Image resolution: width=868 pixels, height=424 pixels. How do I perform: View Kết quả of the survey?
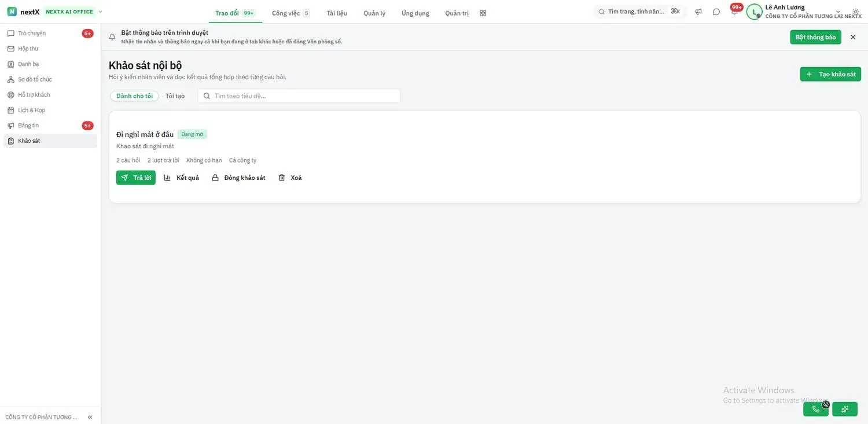[182, 178]
